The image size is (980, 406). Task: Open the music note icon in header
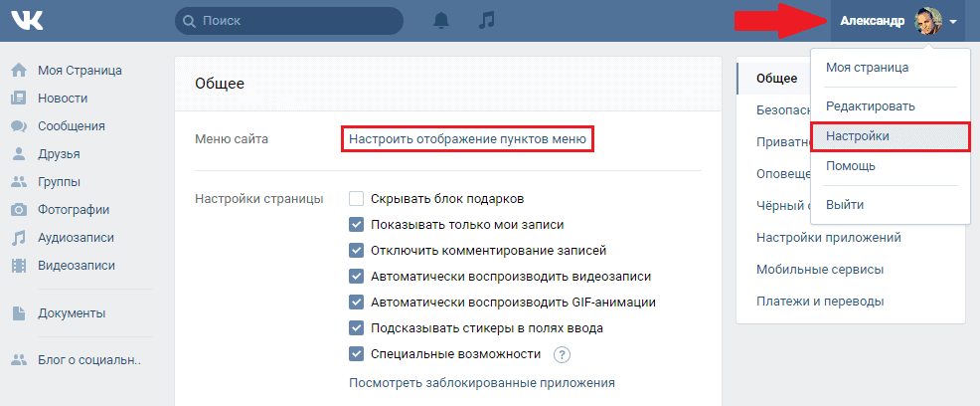tap(485, 20)
